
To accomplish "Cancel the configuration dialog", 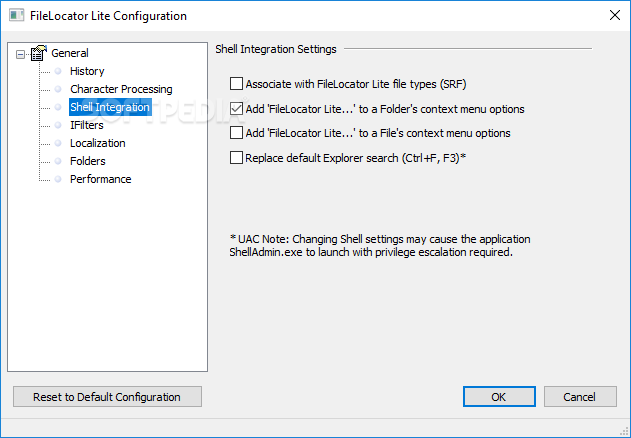I will [x=580, y=397].
